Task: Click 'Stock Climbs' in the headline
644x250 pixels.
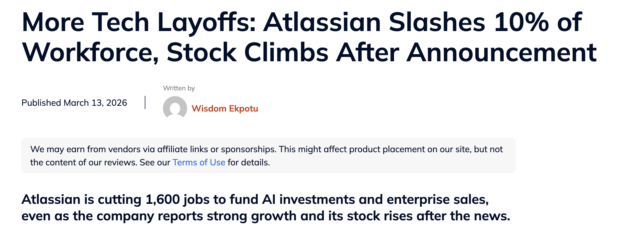Action: click(x=247, y=52)
